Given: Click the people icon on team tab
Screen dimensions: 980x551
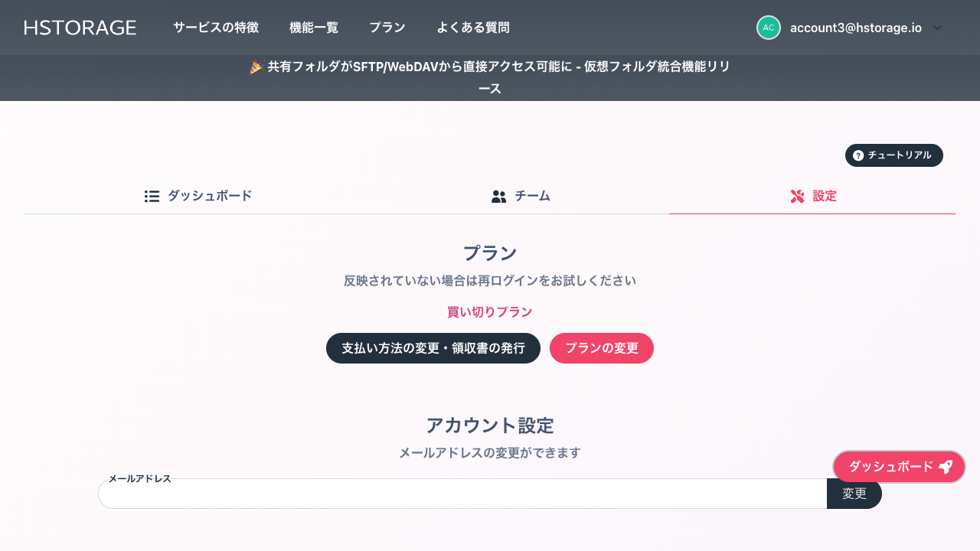Looking at the screenshot, I should click(499, 197).
